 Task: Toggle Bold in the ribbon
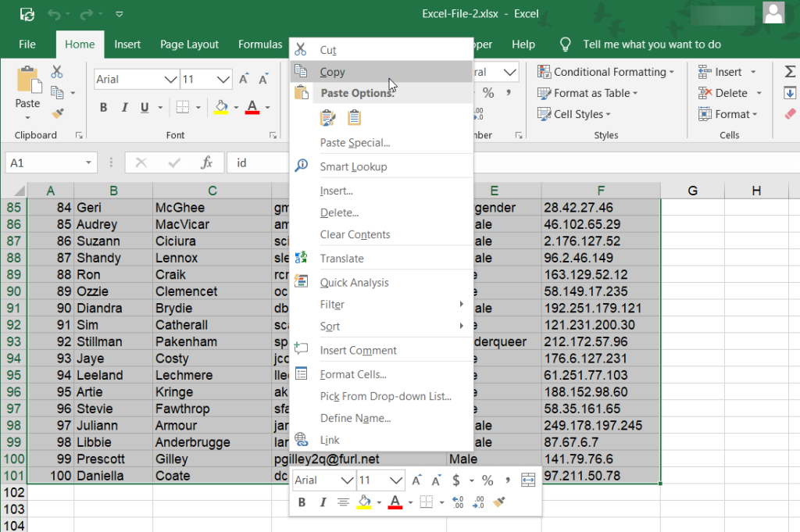pos(104,108)
